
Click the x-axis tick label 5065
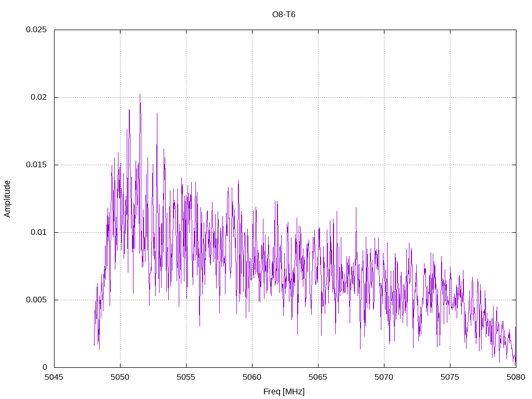(318, 377)
